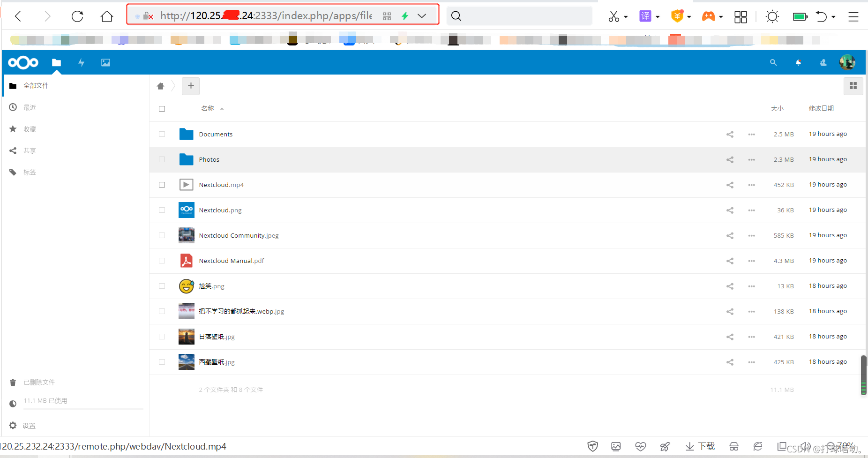Open more actions for Documents

(x=752, y=135)
